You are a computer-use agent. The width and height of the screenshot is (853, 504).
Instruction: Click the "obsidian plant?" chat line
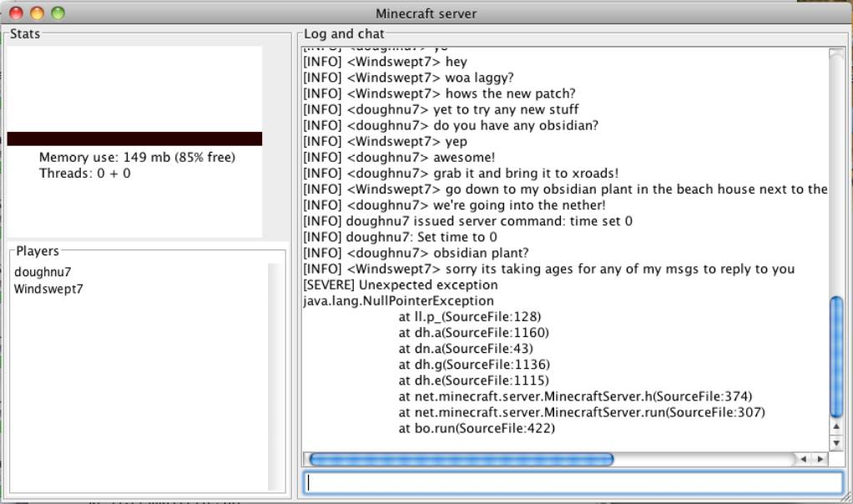click(416, 253)
